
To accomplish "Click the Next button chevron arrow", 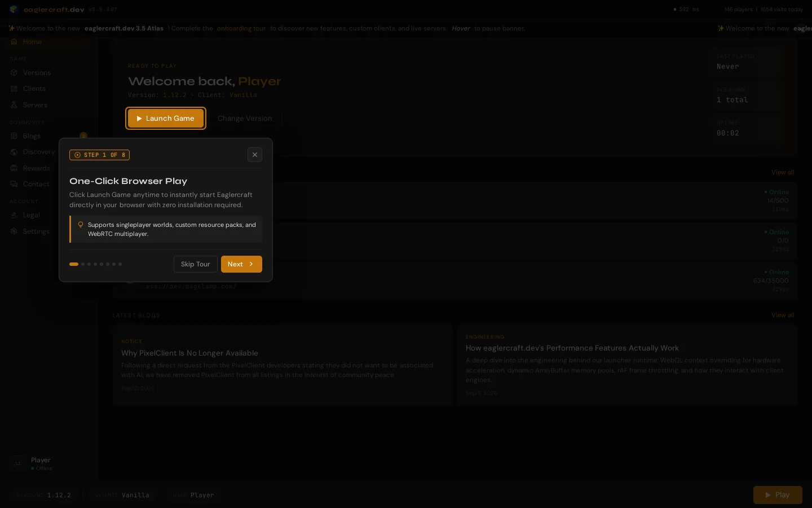I will (251, 264).
